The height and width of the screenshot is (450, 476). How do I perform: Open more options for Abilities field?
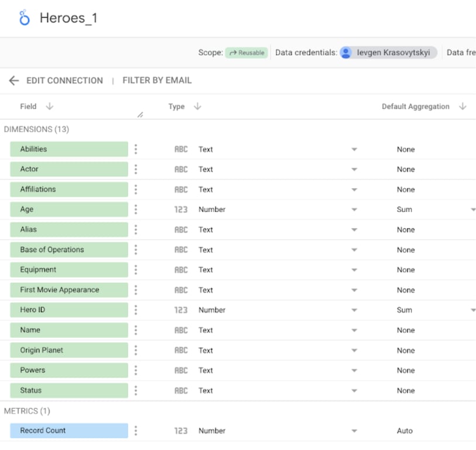136,149
